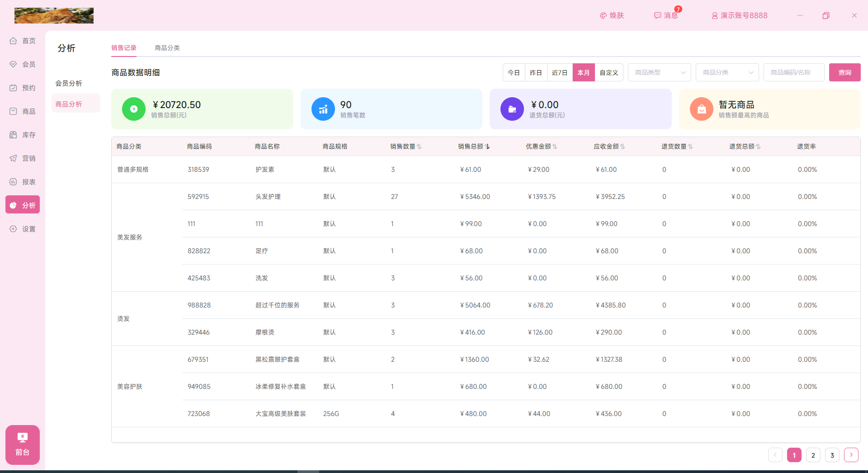
Task: Open the 首页 home icon in sidebar
Action: pyautogui.click(x=13, y=41)
